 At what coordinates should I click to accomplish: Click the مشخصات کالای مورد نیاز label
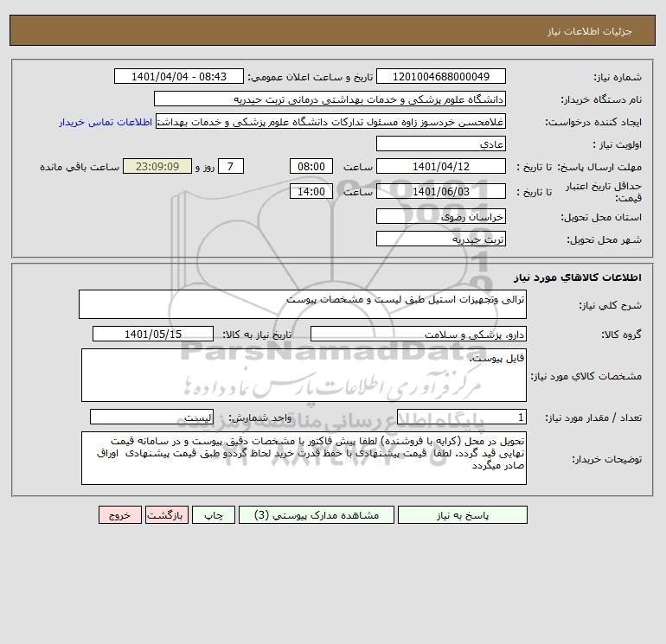pyautogui.click(x=586, y=376)
